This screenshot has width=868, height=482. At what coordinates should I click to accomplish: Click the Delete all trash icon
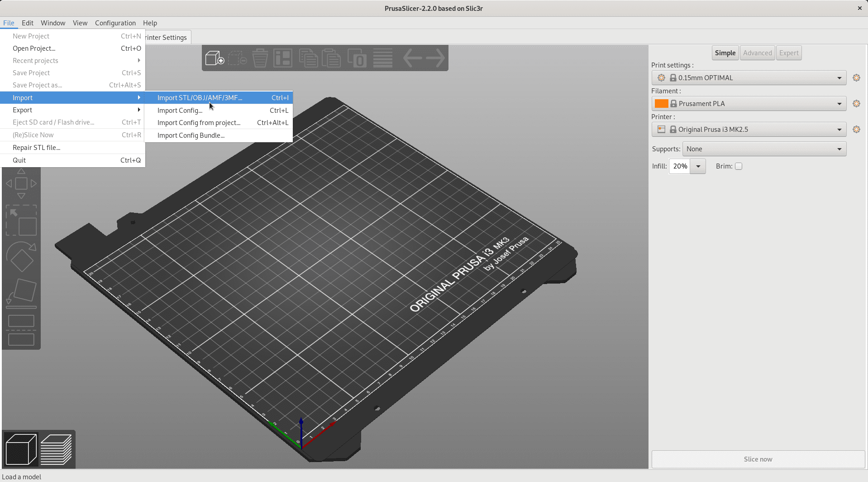point(260,58)
